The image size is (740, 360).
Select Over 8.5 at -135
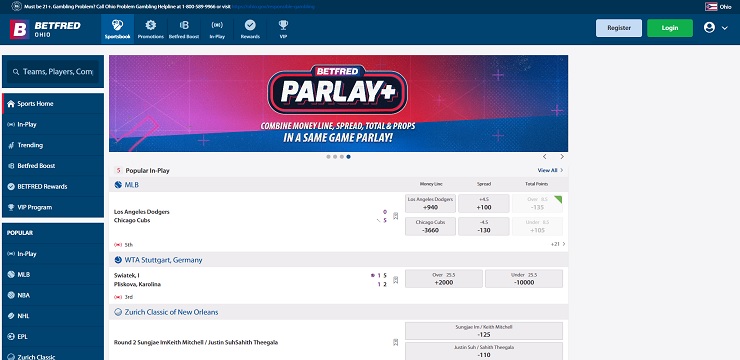click(537, 203)
